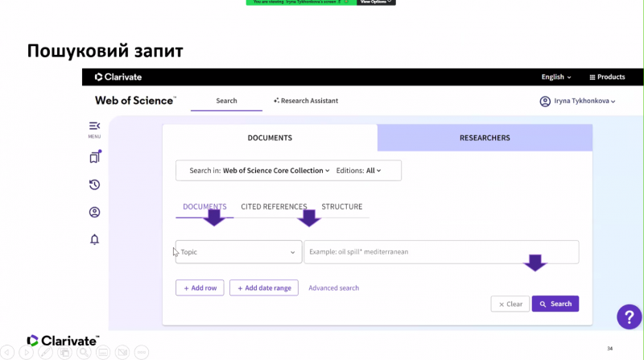This screenshot has width=644, height=360.
Task: Switch to the CITED REFERENCES tab
Action: pos(274,207)
